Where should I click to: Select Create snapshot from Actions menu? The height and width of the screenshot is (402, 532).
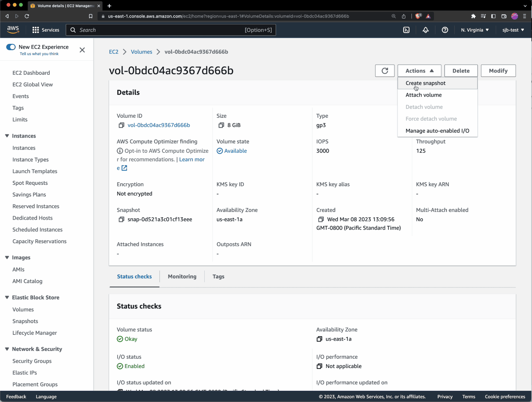425,83
